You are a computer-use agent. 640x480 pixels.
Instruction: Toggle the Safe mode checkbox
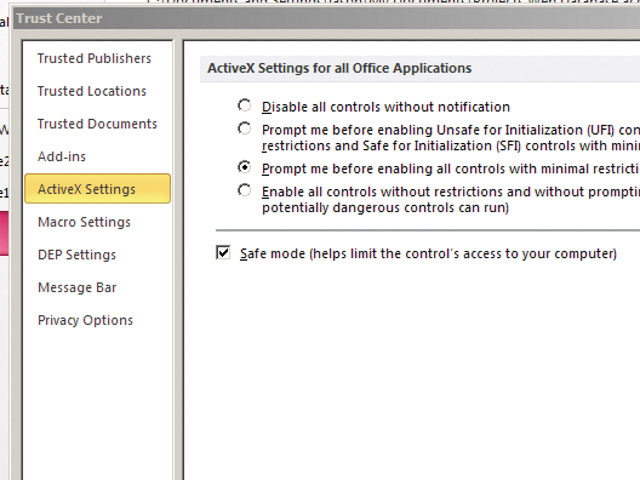(223, 253)
